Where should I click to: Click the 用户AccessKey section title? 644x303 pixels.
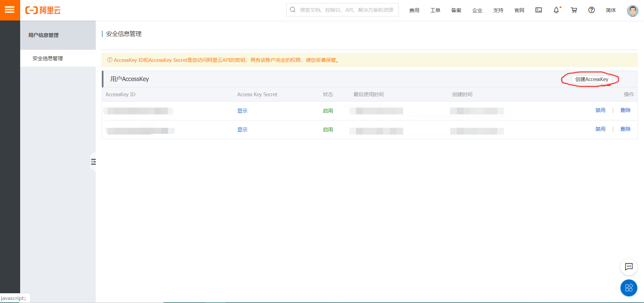pyautogui.click(x=129, y=79)
